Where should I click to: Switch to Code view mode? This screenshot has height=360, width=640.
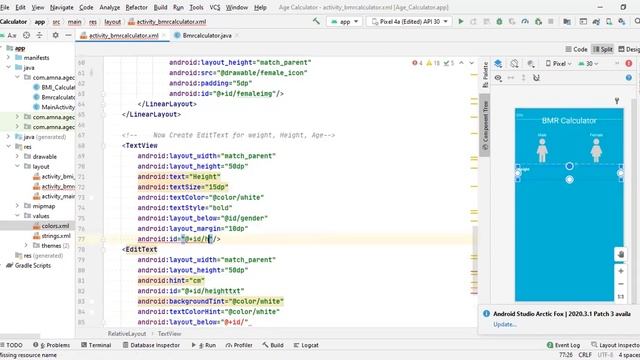click(576, 49)
